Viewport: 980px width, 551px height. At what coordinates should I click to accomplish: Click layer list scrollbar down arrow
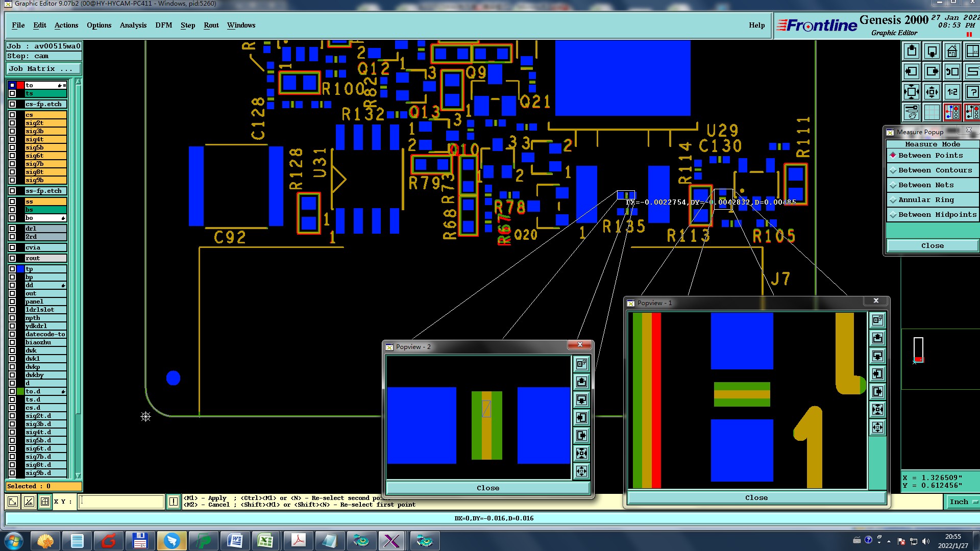(78, 475)
